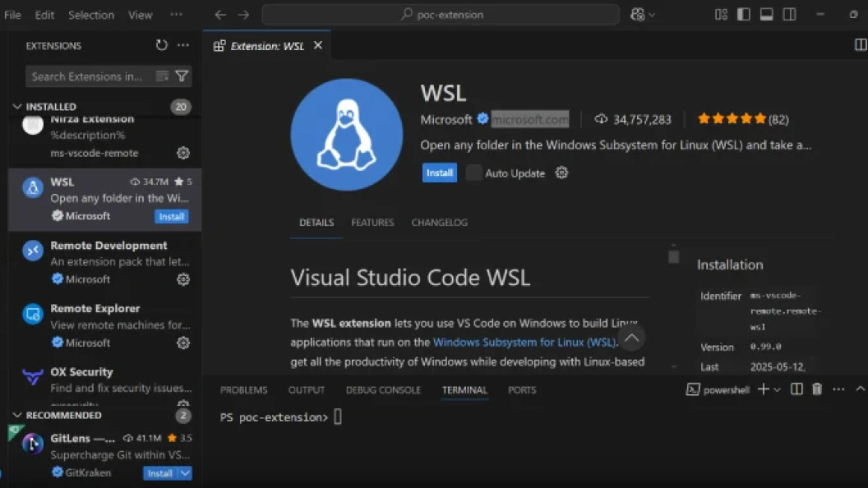
Task: Toggle primary side bar visibility
Action: 743,15
